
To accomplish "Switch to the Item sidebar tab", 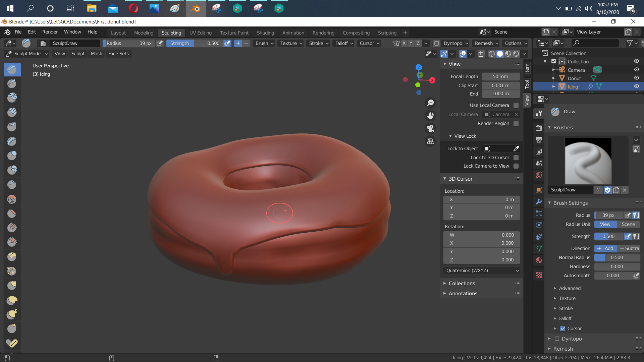I will (x=527, y=69).
